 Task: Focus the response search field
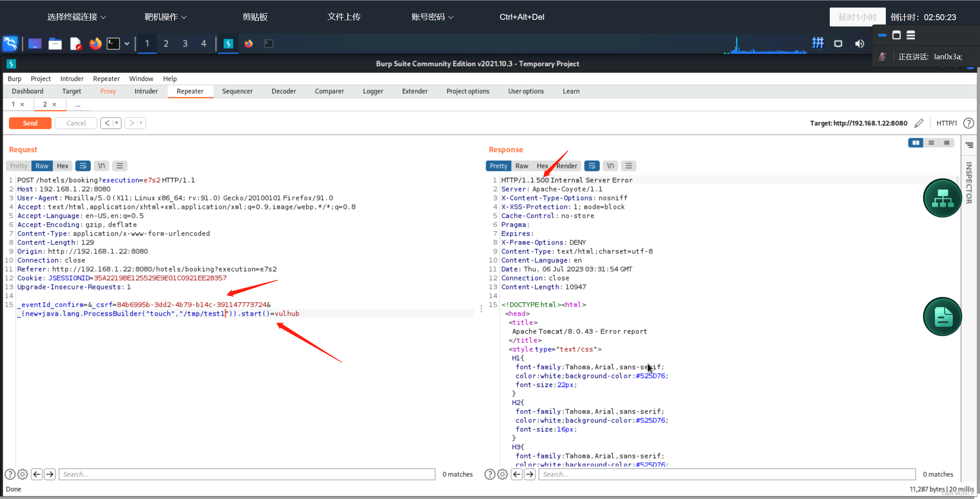727,474
